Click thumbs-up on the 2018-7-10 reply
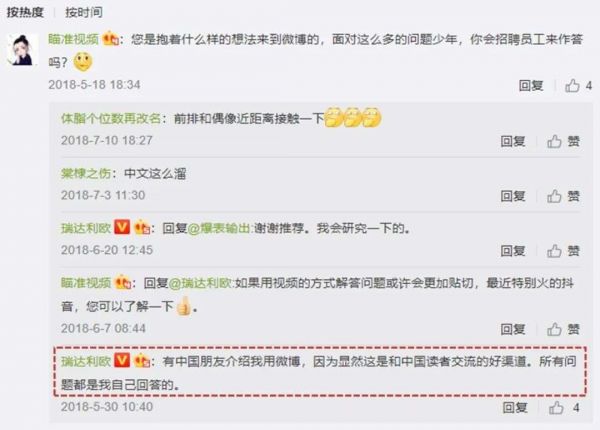The image size is (600, 430). pyautogui.click(x=563, y=141)
